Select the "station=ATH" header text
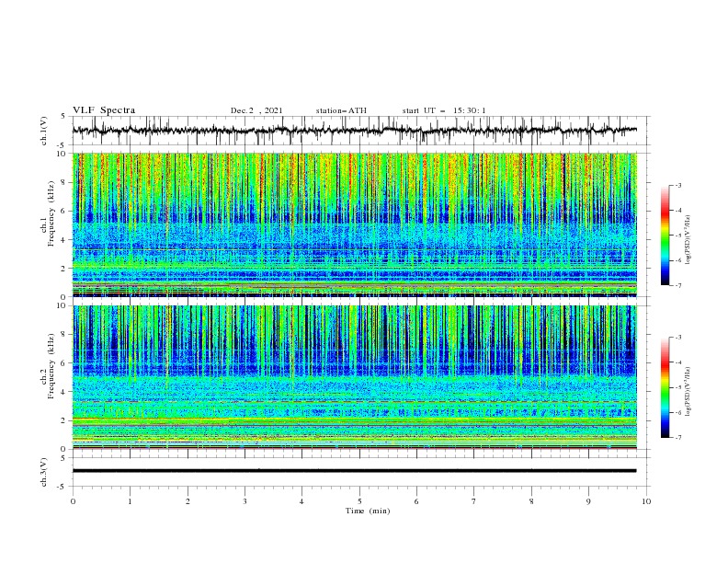 [x=341, y=110]
